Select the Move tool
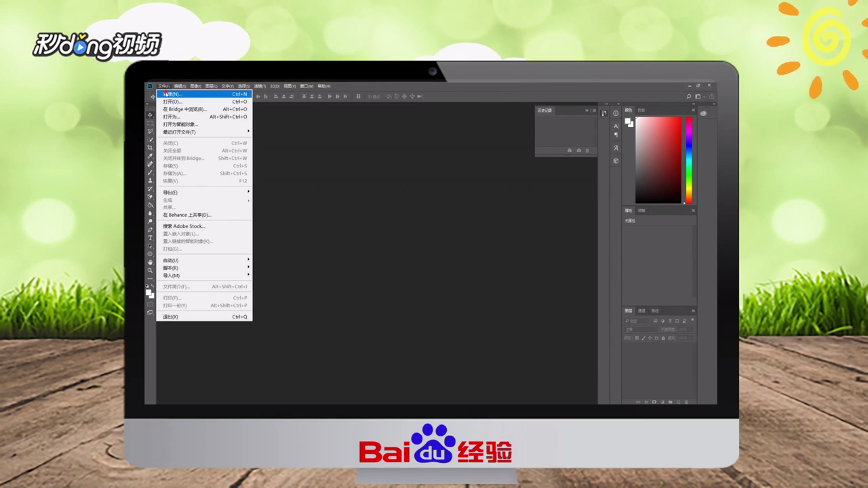This screenshot has width=868, height=488. pos(150,115)
